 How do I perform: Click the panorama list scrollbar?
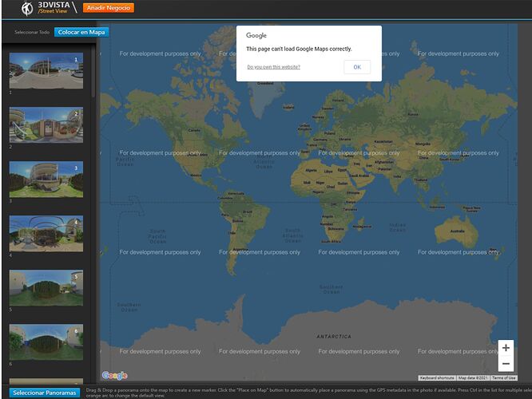coord(93,72)
